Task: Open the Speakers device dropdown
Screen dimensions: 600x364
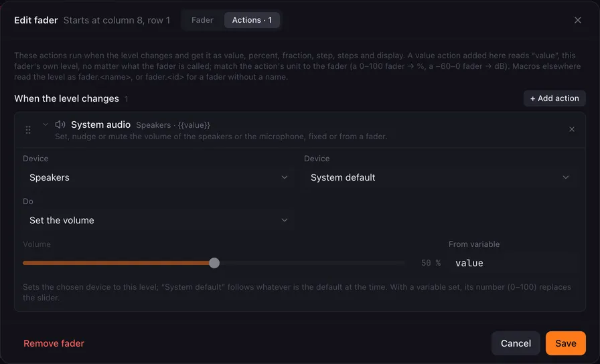Action: tap(159, 177)
